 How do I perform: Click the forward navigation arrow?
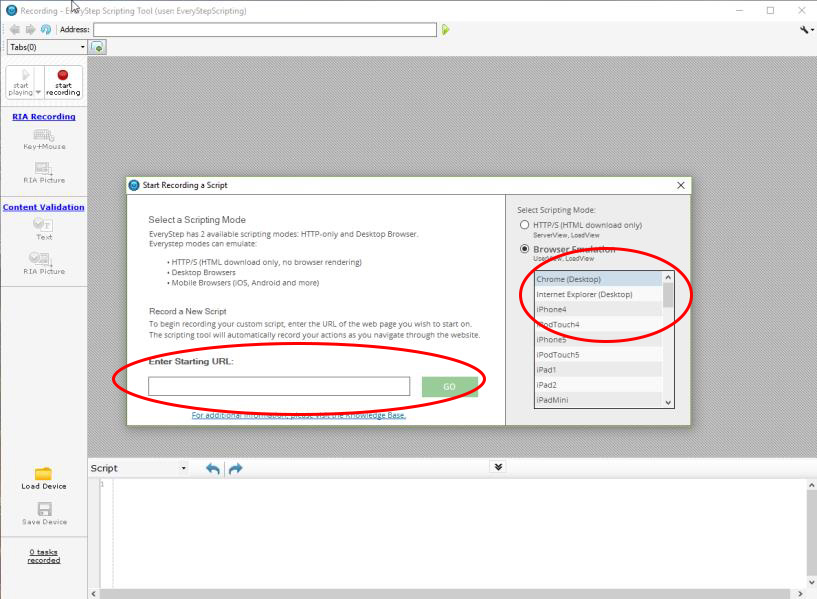click(30, 30)
